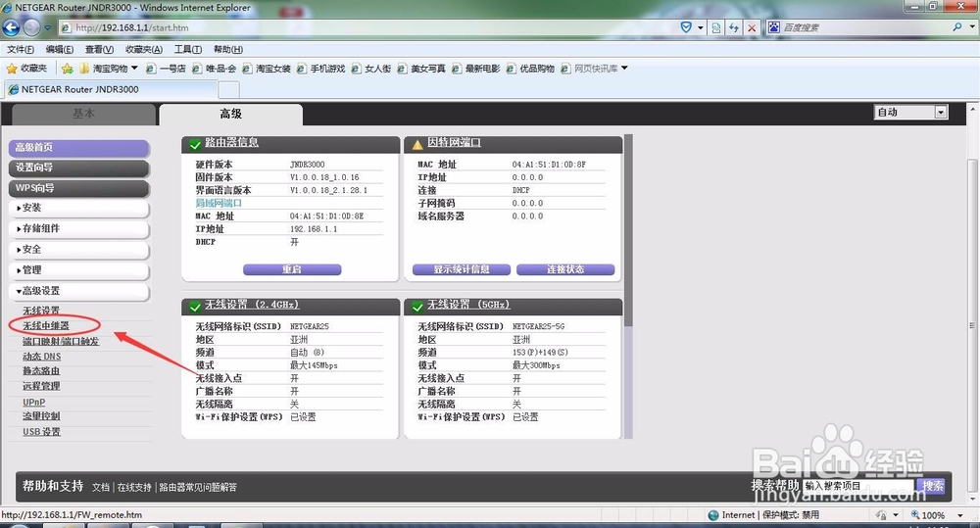Expand the 淘宝购物 favorites folder

pos(108,69)
